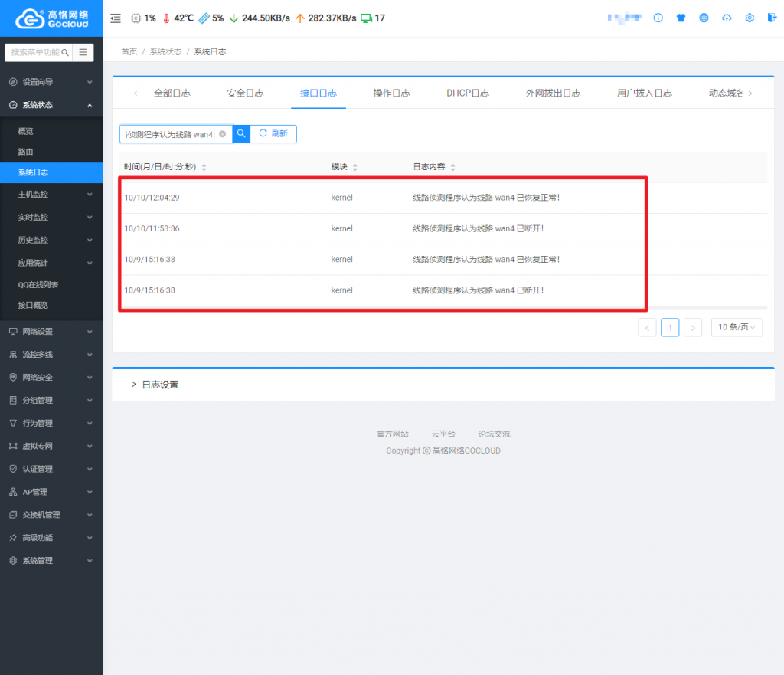Expand the 网络设置 sidebar menu
Screen dimensions: 784x675
[x=51, y=332]
